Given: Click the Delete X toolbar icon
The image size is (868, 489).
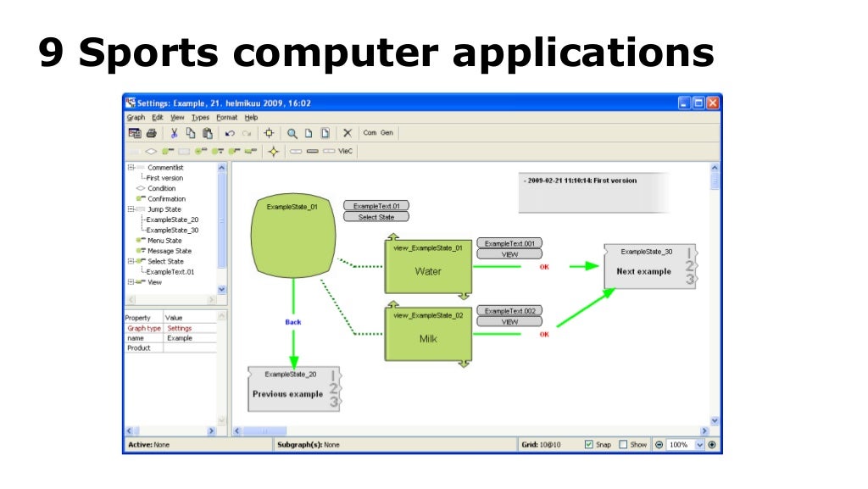Looking at the screenshot, I should tap(347, 133).
